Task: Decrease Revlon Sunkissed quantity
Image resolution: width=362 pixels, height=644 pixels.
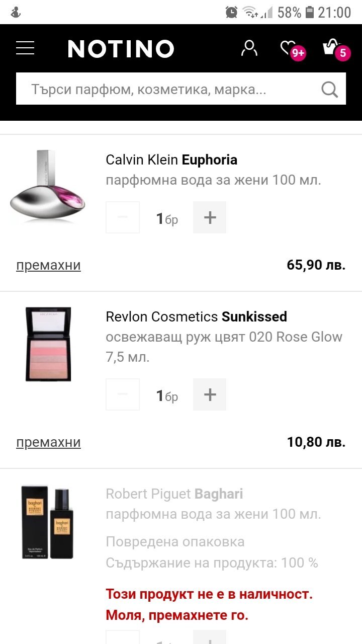Action: [123, 394]
